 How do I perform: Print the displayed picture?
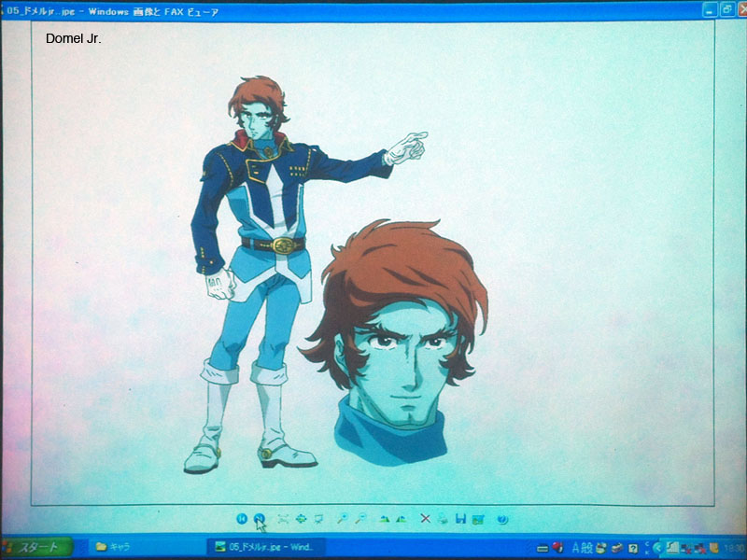tap(443, 519)
